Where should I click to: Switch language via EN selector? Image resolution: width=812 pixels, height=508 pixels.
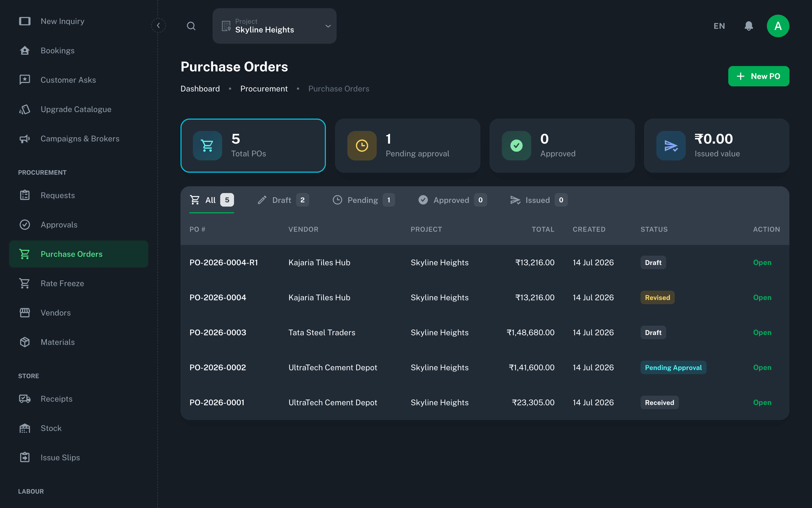(719, 26)
